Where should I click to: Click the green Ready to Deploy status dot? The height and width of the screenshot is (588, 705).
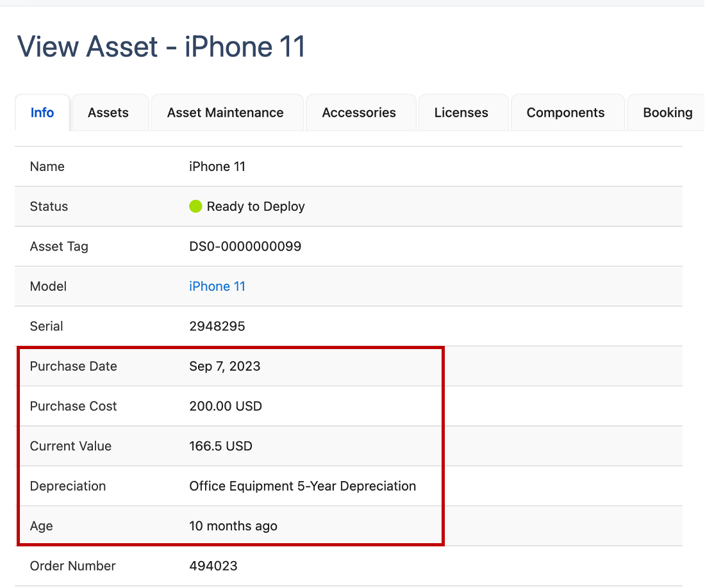click(195, 206)
